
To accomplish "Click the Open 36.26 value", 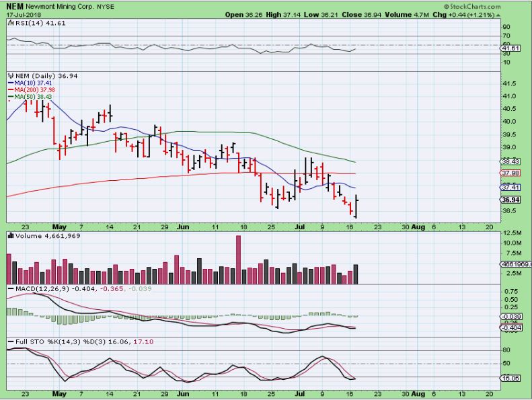I will pos(244,15).
